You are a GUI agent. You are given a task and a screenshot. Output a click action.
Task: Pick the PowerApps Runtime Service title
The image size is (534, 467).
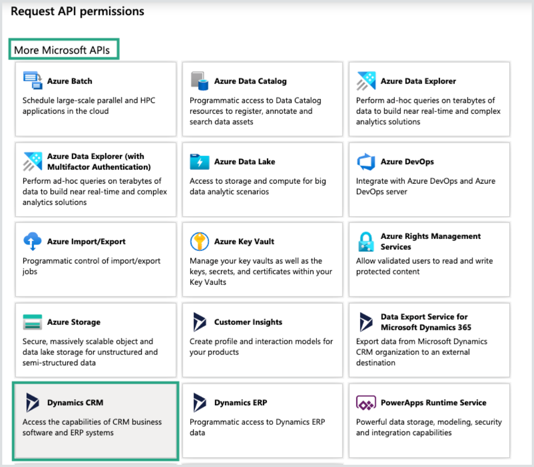coord(434,402)
